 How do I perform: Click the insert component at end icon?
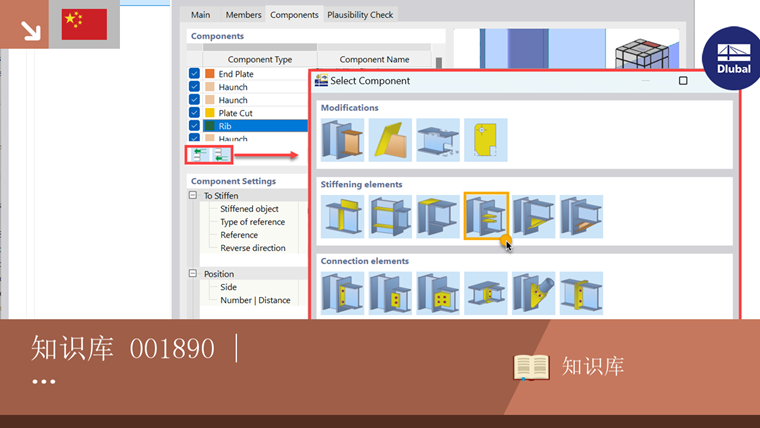point(221,155)
